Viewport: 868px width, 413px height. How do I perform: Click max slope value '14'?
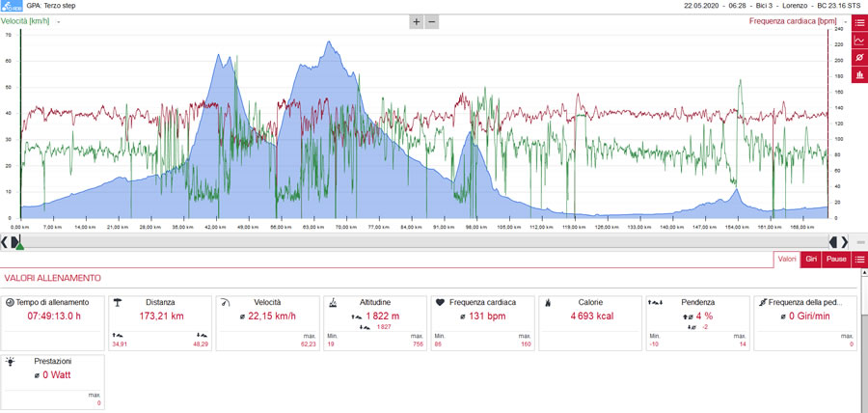coord(743,344)
